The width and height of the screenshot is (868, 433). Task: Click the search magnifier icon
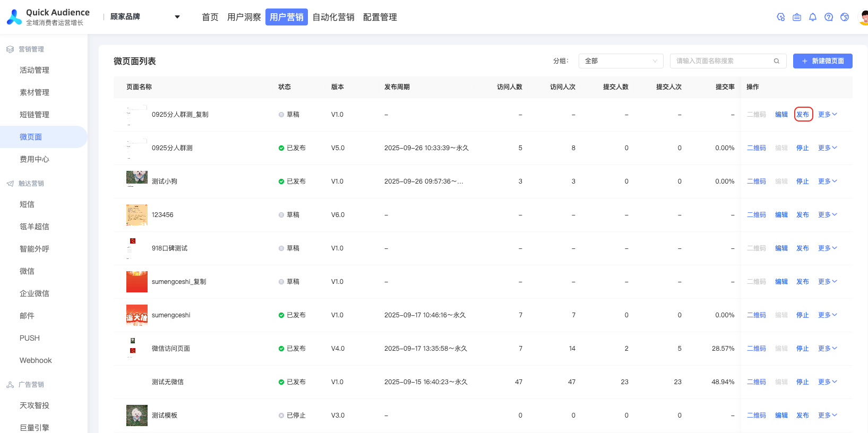coord(776,61)
